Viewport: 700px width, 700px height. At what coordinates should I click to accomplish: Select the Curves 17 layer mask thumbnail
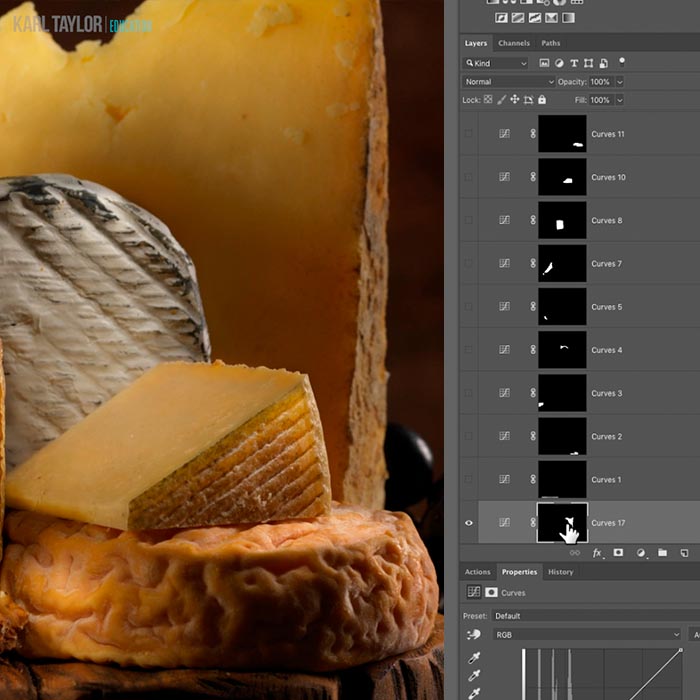click(562, 522)
